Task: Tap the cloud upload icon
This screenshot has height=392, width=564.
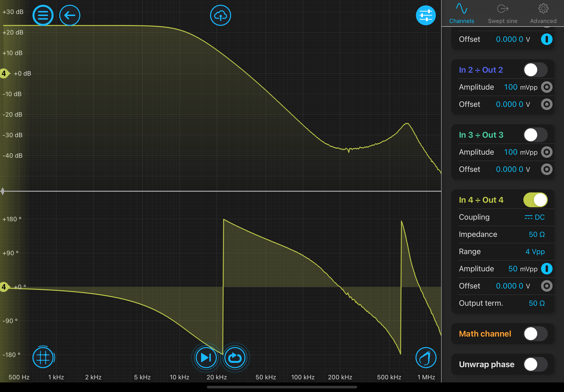Action: pos(221,15)
